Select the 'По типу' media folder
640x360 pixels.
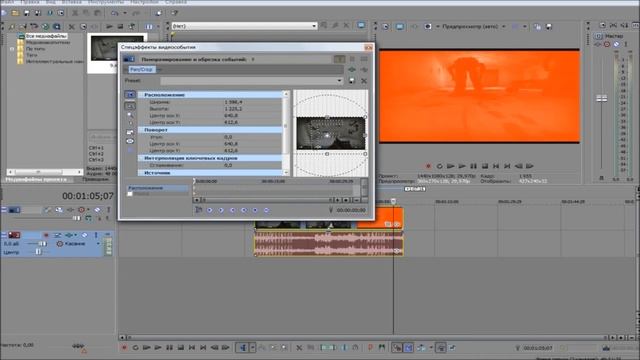point(36,49)
